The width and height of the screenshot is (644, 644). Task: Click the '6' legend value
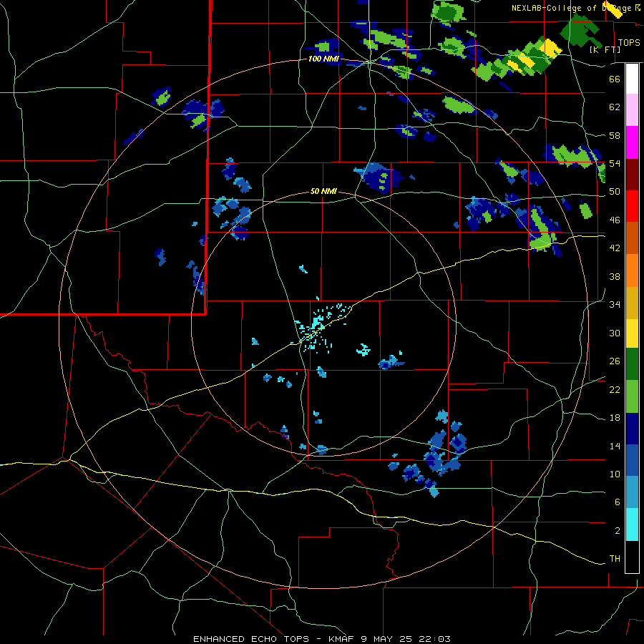click(x=618, y=502)
